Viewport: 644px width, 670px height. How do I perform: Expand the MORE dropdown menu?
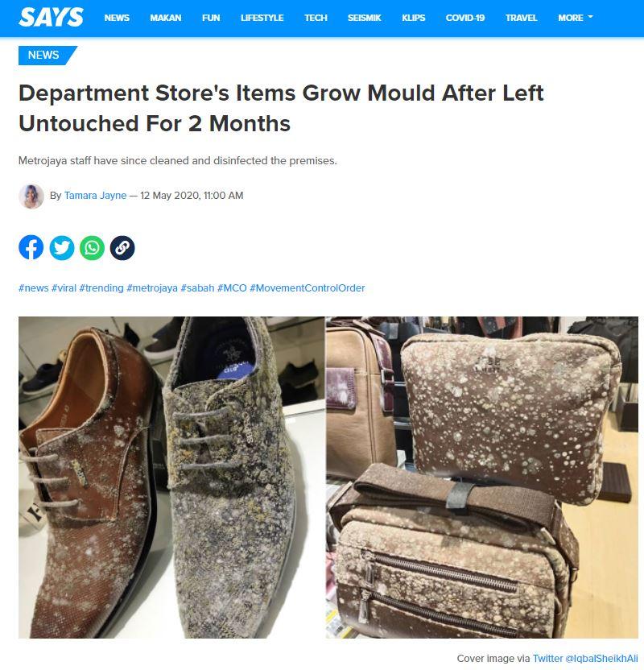[576, 18]
